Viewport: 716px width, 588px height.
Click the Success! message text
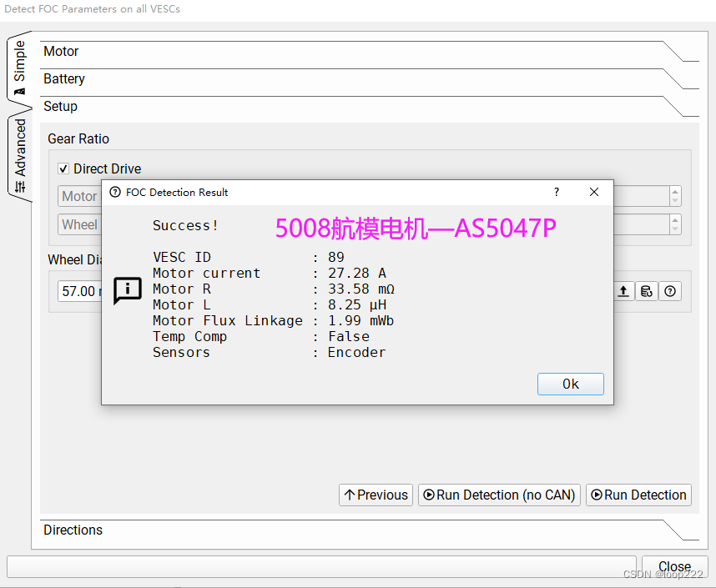[185, 225]
